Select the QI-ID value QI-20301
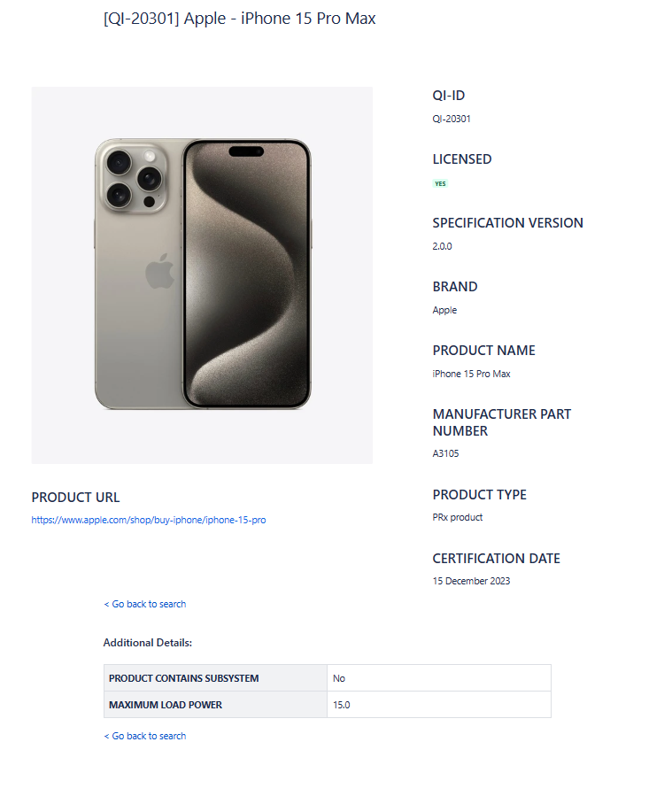 [x=452, y=119]
